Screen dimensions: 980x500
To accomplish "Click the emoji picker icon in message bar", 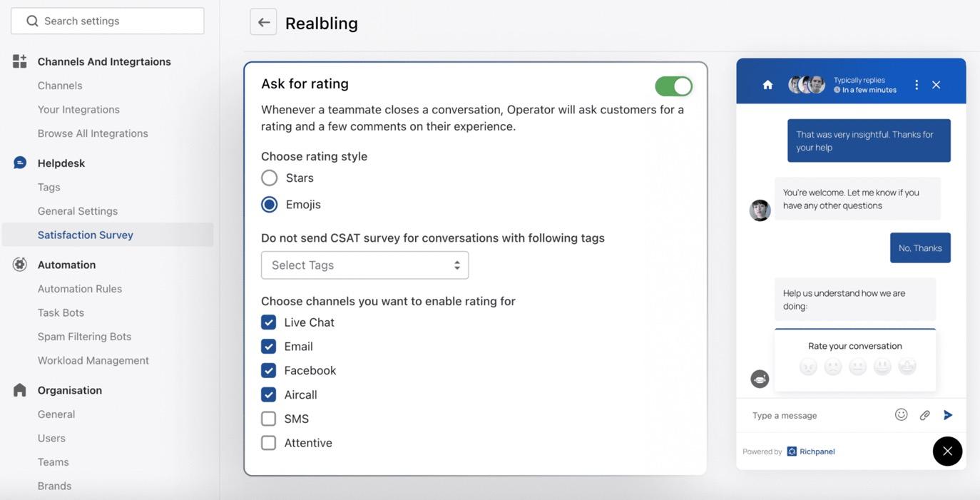I will click(901, 414).
